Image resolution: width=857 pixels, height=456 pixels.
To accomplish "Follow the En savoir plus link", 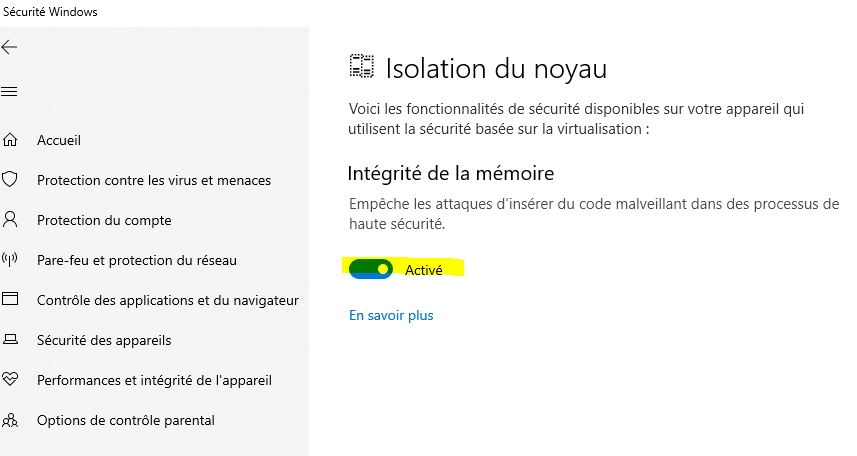I will click(x=391, y=315).
